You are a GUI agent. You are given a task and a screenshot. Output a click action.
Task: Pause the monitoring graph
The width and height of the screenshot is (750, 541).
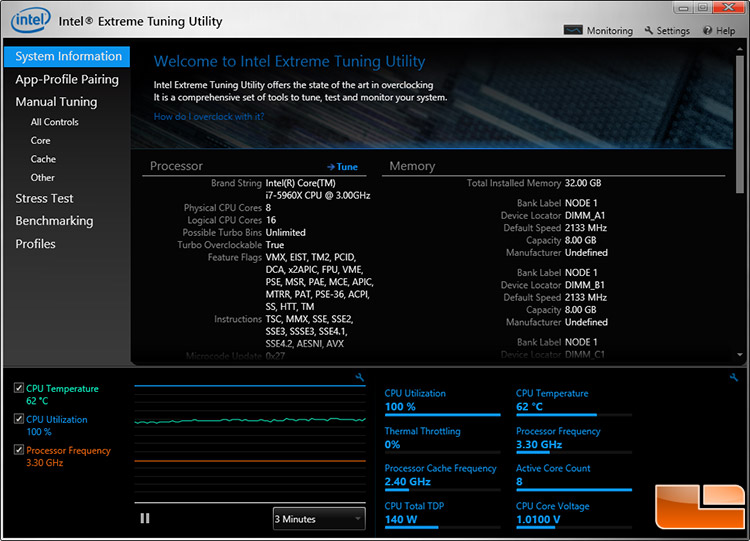coord(145,518)
